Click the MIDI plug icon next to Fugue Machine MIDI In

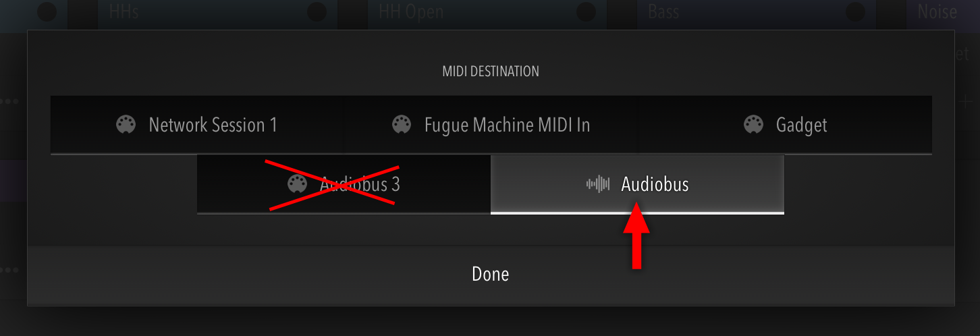[402, 125]
